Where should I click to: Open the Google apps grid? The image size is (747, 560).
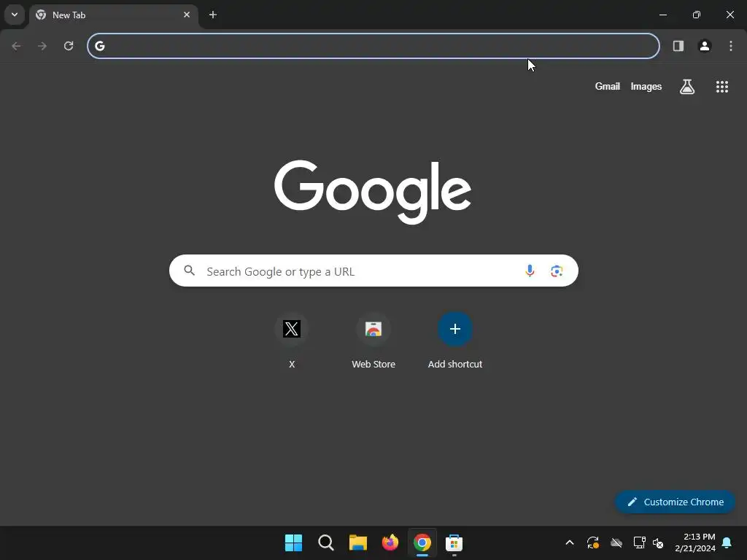click(722, 87)
